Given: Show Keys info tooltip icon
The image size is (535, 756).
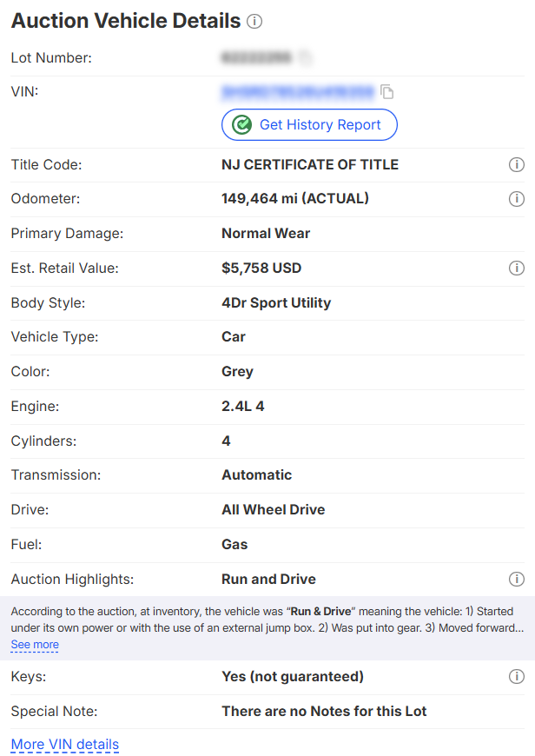Looking at the screenshot, I should [516, 677].
